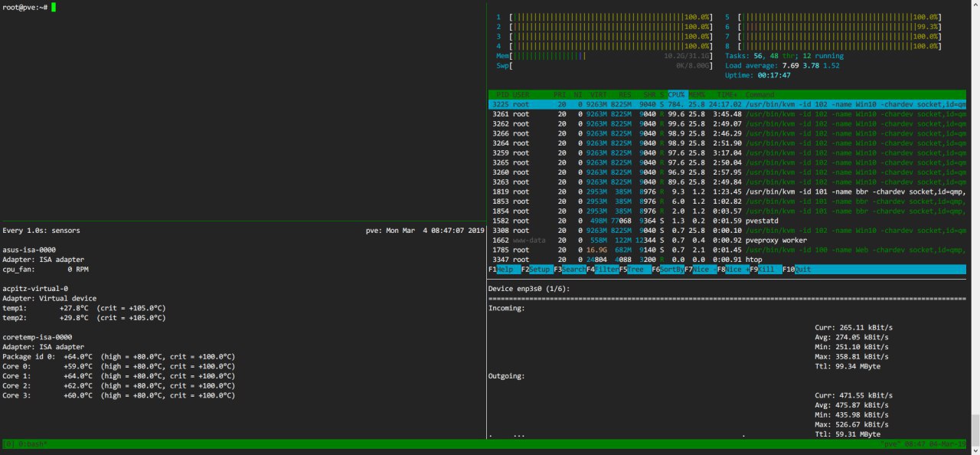The width and height of the screenshot is (980, 455).
Task: Sort processes by CPU% column header
Action: [677, 94]
